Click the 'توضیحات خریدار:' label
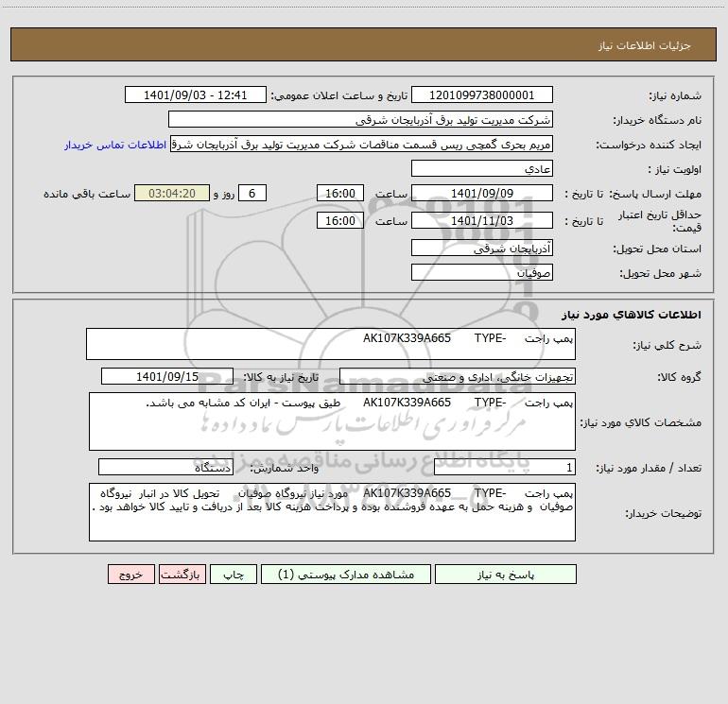This screenshot has height=704, width=728. [x=664, y=513]
